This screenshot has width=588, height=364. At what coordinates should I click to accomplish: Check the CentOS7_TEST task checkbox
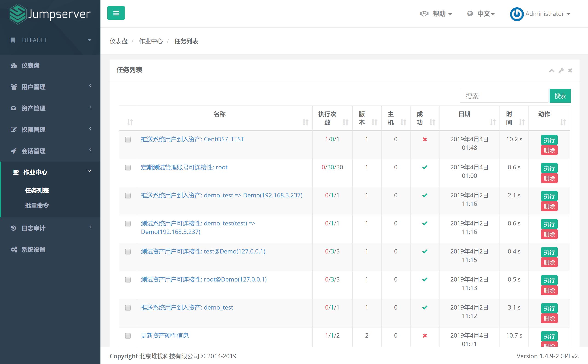[128, 140]
